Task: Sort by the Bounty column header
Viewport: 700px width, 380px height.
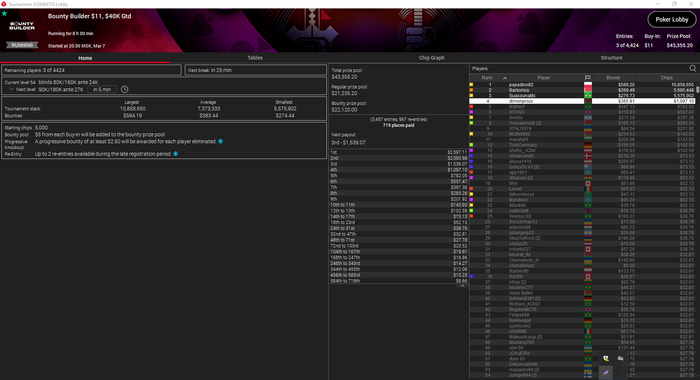Action: pyautogui.click(x=613, y=78)
